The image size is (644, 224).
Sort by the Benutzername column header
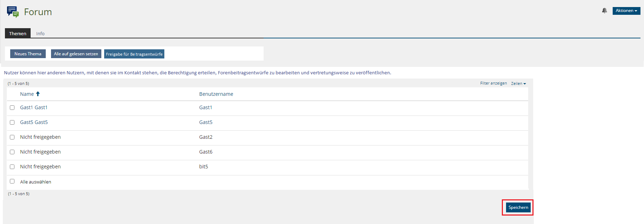point(216,94)
